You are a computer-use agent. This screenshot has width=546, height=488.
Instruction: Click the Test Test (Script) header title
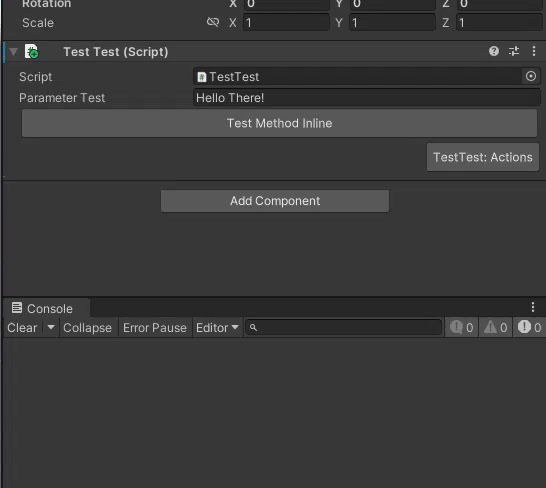[116, 52]
